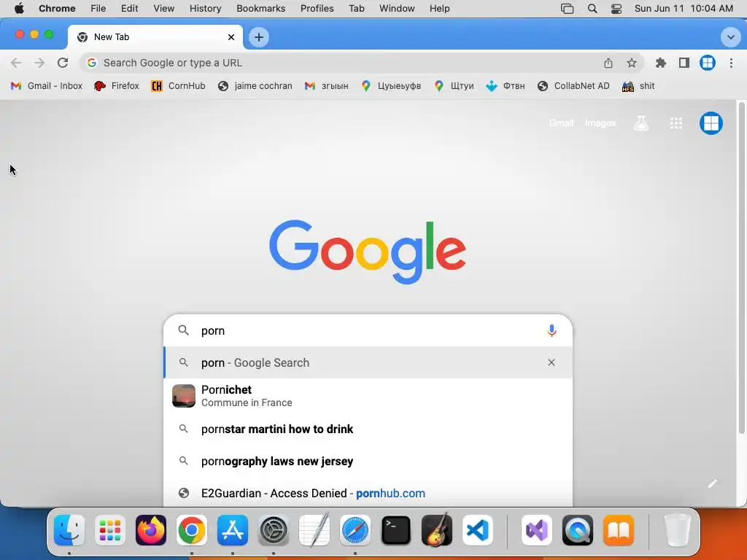Open the Google apps grid
Viewport: 747px width, 560px height.
tap(676, 123)
